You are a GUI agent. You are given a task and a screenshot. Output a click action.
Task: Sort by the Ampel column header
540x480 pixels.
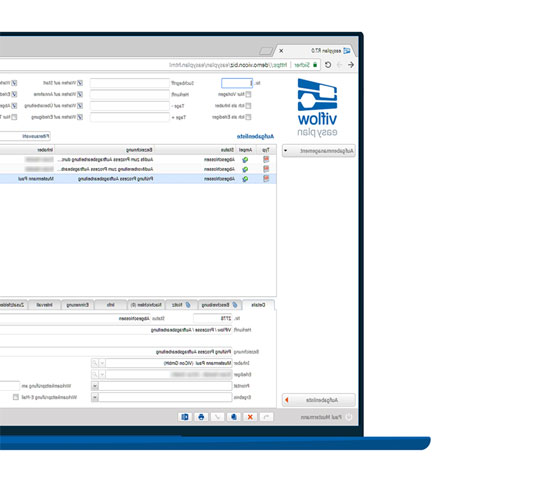(x=246, y=150)
